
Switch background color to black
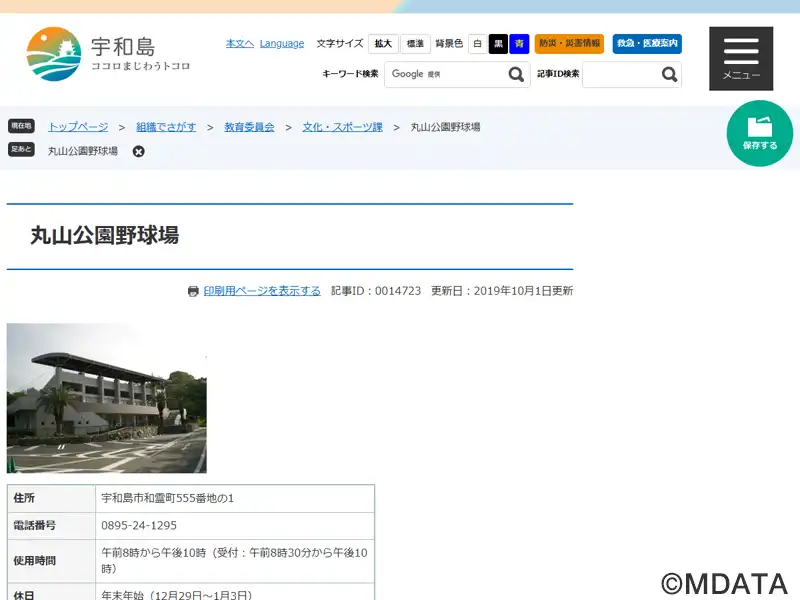pyautogui.click(x=498, y=44)
